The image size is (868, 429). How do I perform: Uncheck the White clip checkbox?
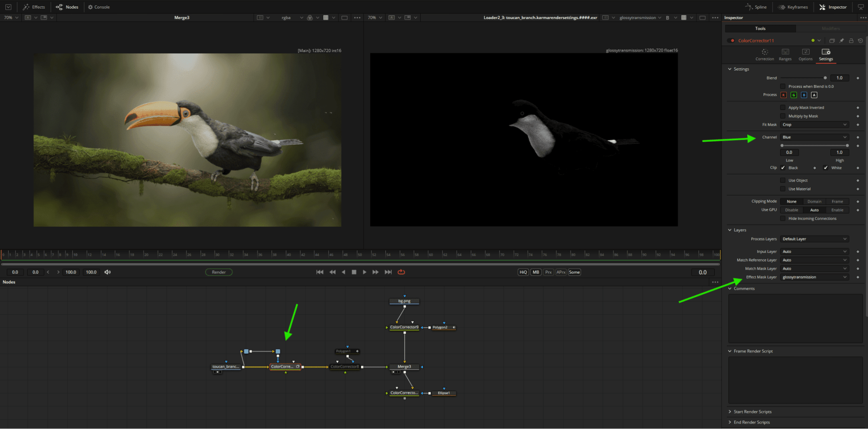(x=825, y=168)
